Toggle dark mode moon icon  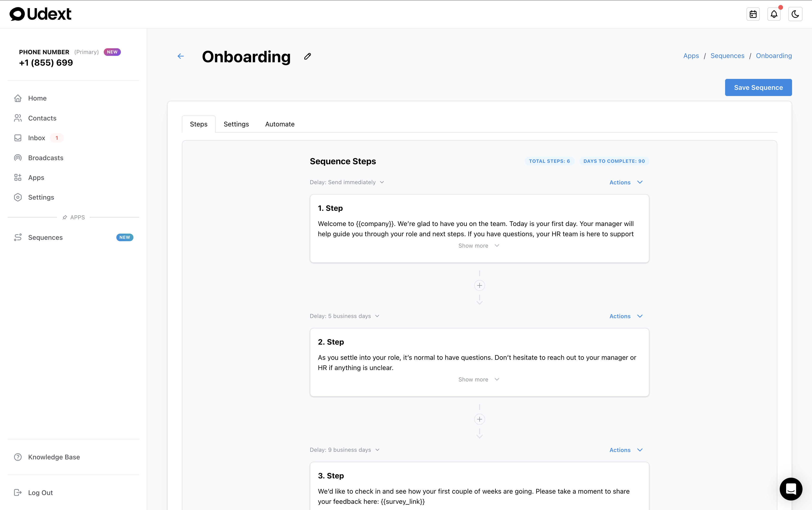coord(795,14)
